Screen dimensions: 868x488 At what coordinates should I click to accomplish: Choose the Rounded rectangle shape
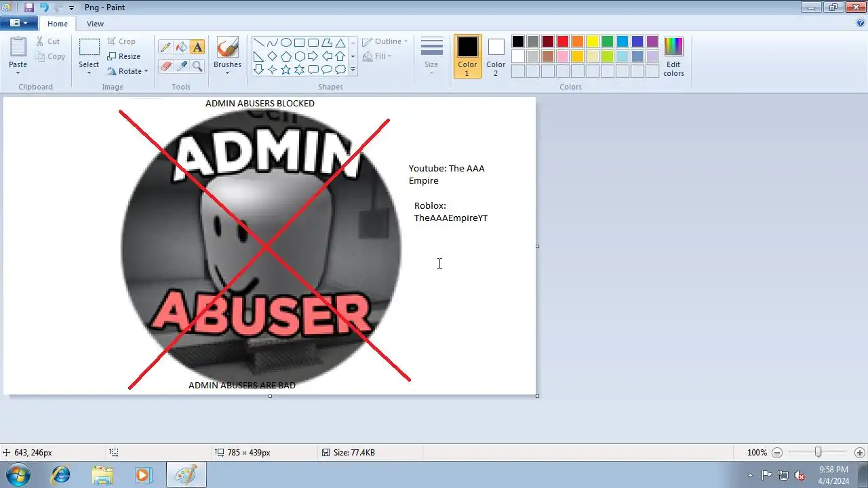[313, 43]
